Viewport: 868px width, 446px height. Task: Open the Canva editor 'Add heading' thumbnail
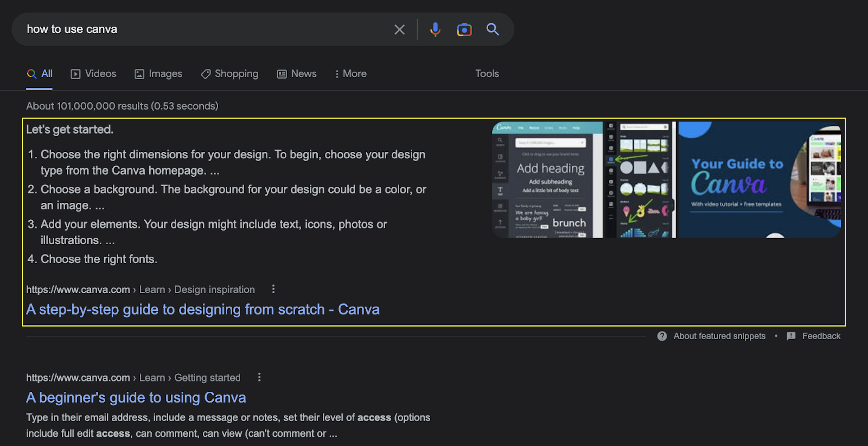pyautogui.click(x=547, y=180)
